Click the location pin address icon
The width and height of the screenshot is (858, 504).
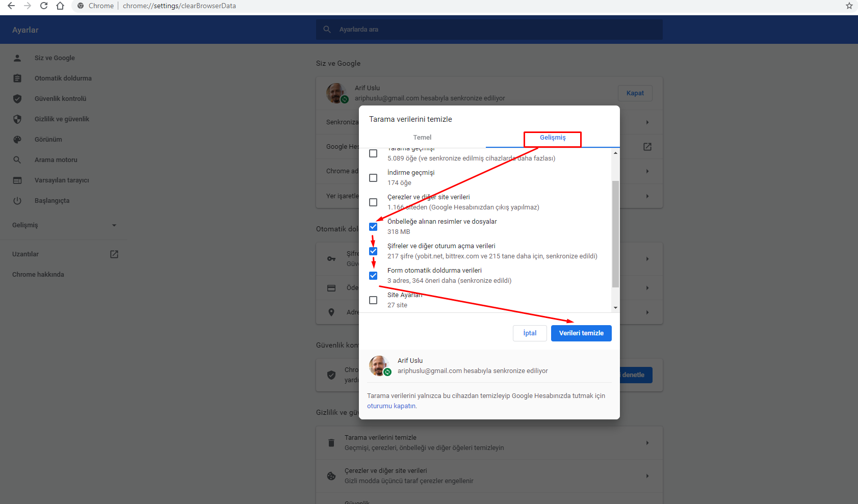click(x=331, y=312)
